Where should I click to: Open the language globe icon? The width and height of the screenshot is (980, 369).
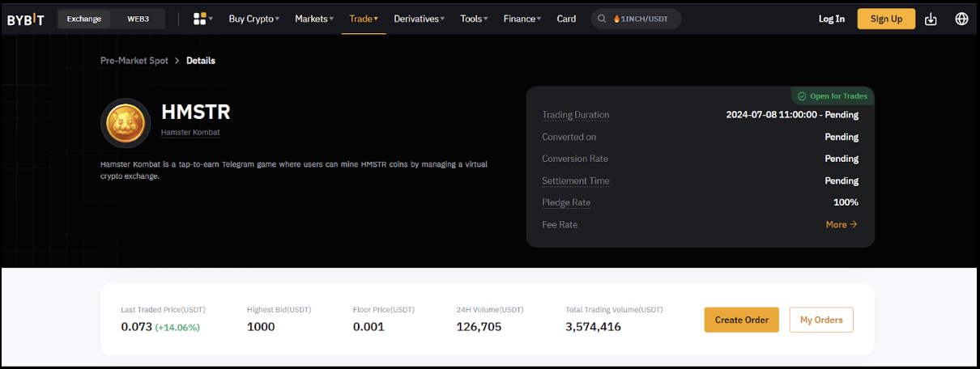click(961, 19)
